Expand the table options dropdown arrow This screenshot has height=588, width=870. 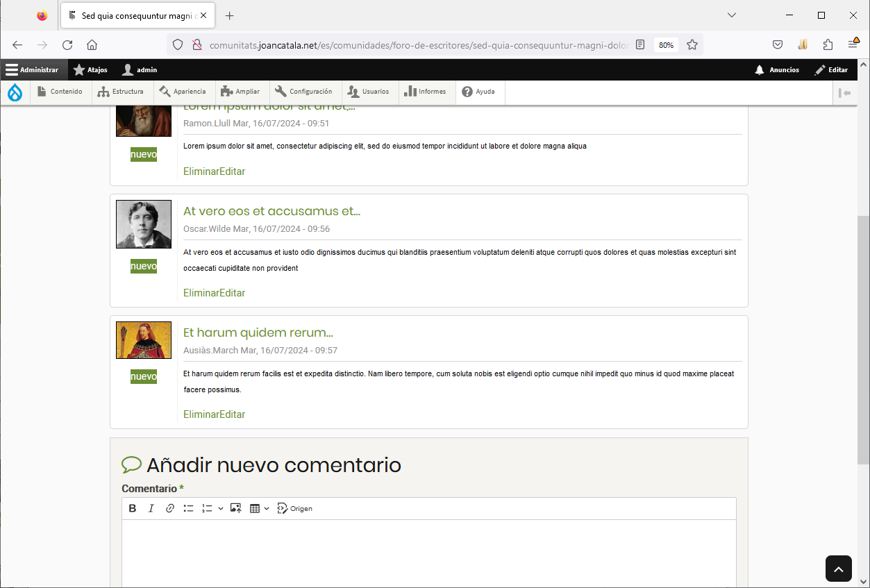[267, 508]
